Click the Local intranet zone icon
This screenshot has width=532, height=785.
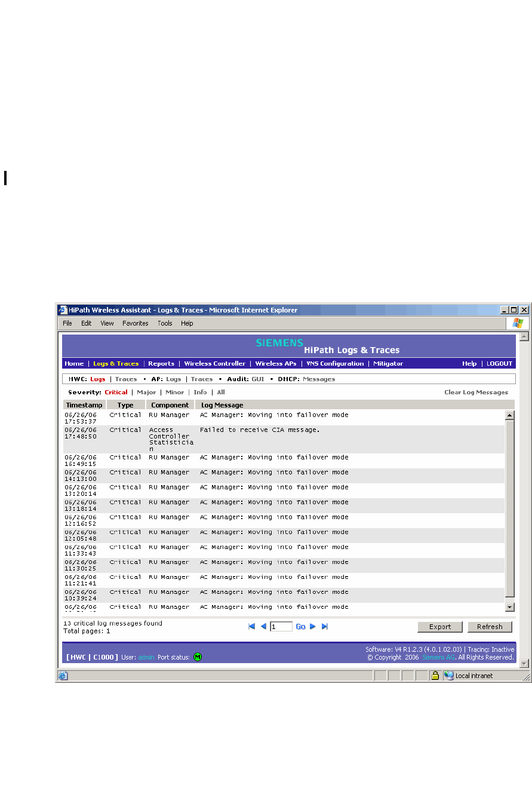(448, 676)
